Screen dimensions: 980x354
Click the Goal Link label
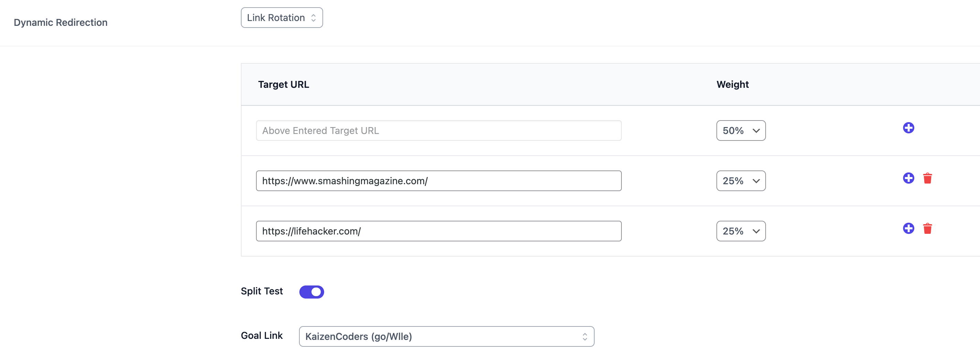262,336
